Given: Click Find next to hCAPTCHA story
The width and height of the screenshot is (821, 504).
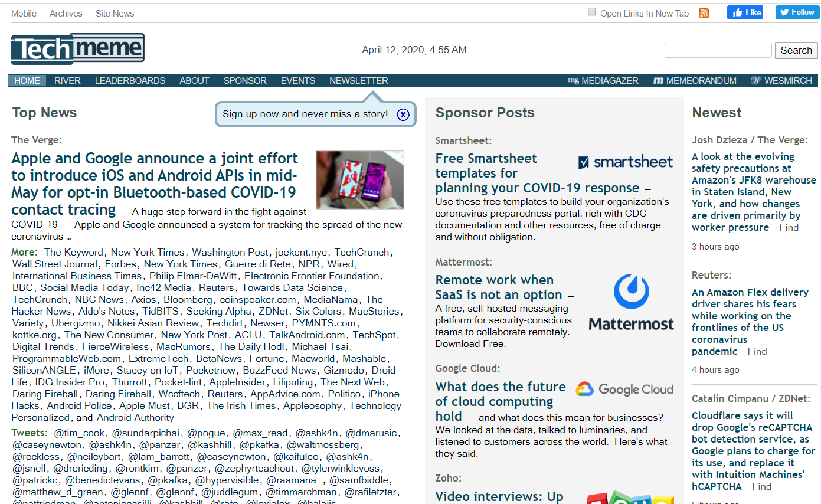Looking at the screenshot, I should click(x=761, y=486).
